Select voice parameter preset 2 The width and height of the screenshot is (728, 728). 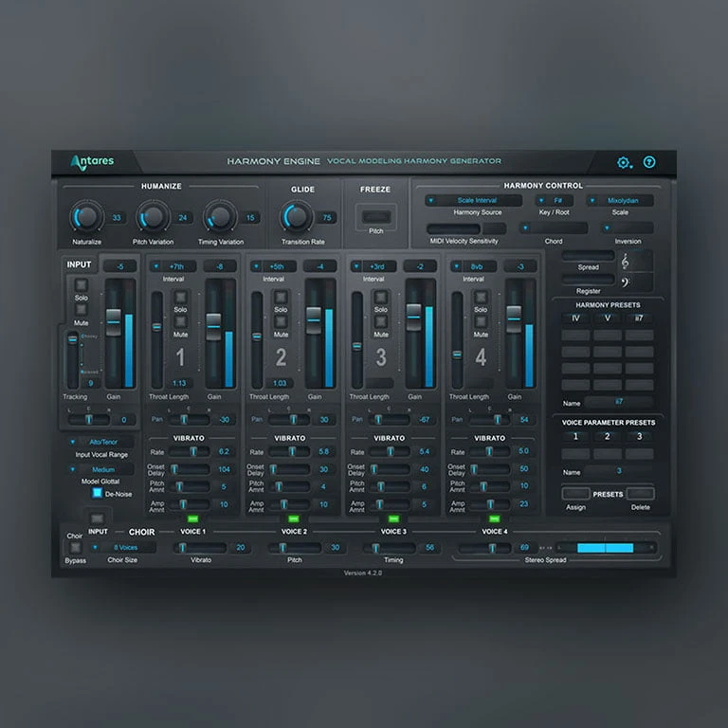(x=608, y=436)
